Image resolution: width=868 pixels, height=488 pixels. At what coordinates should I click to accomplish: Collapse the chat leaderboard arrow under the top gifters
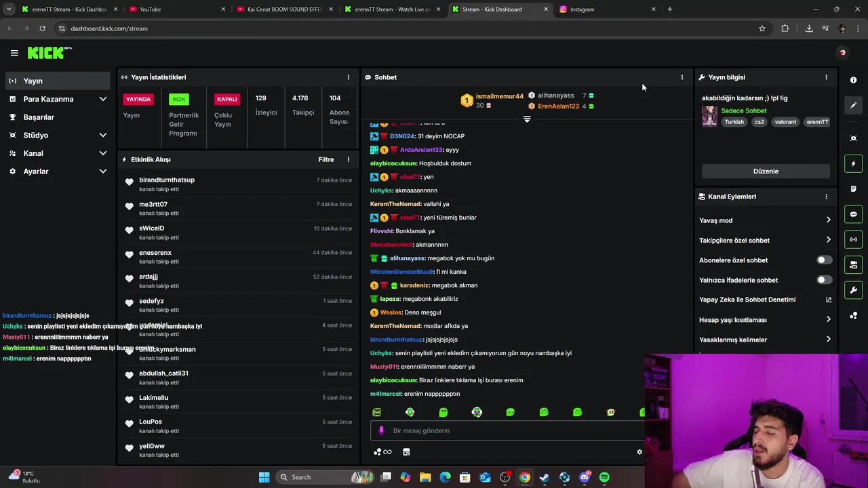527,119
